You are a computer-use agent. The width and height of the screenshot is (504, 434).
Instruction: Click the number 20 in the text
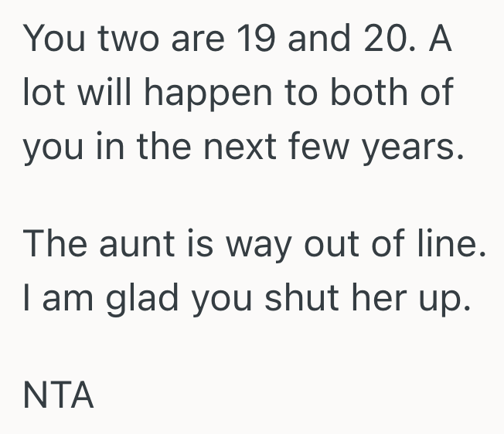pos(380,39)
